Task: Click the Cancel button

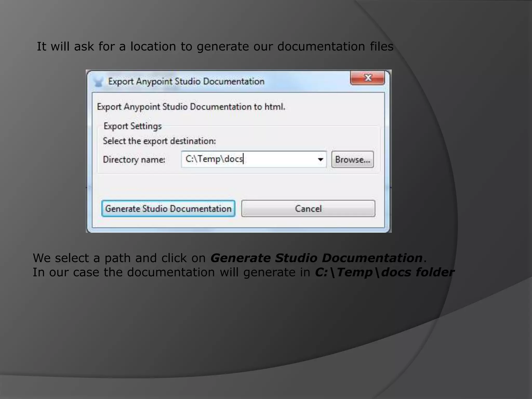Action: 308,209
